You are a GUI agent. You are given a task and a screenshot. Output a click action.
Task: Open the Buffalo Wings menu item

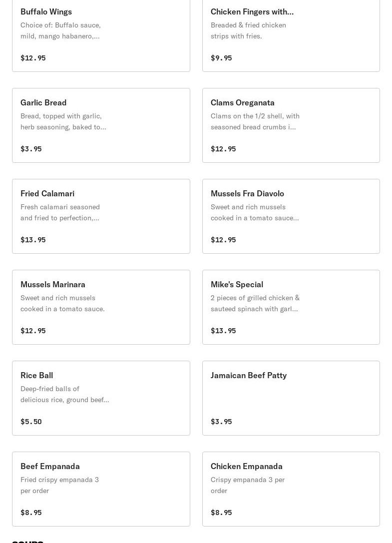point(101,35)
